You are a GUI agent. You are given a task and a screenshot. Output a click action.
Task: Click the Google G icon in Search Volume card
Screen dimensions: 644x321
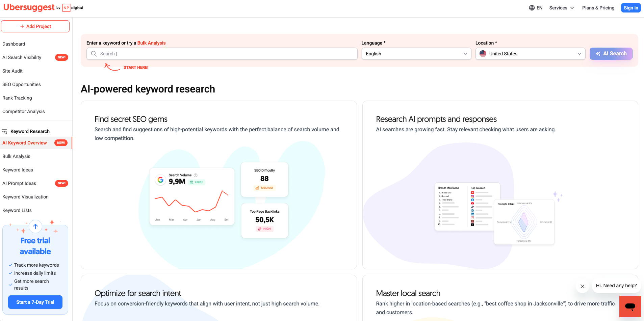click(x=161, y=180)
